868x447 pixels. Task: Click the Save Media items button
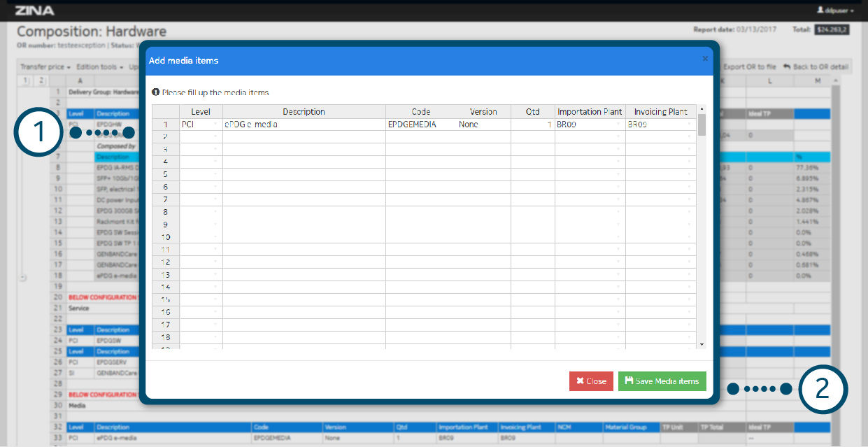tap(662, 381)
